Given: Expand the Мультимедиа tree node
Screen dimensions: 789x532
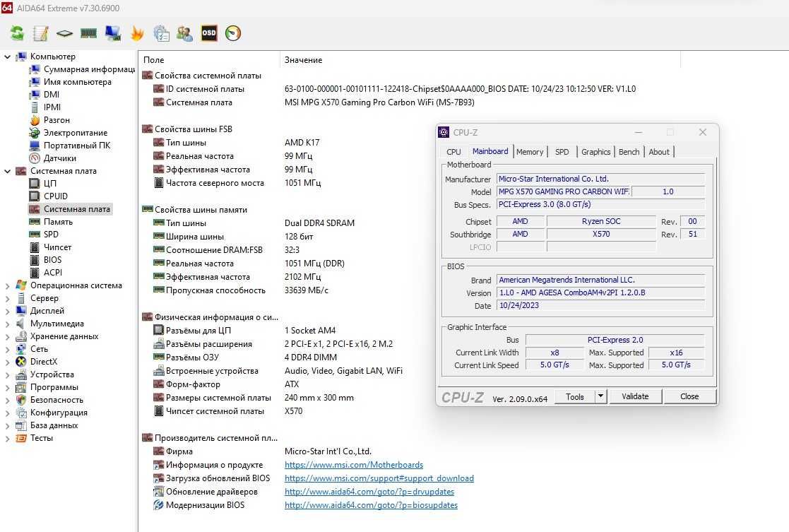Looking at the screenshot, I should (7, 324).
